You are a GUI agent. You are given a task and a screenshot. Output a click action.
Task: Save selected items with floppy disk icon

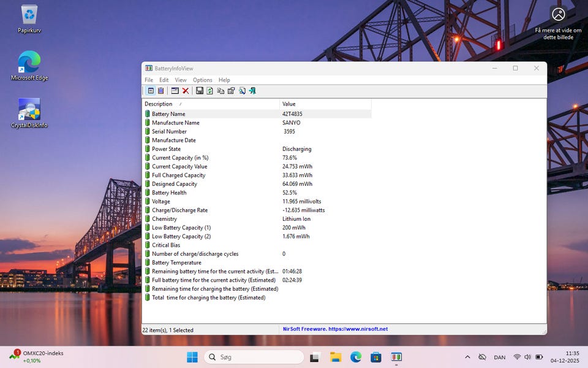tap(200, 91)
